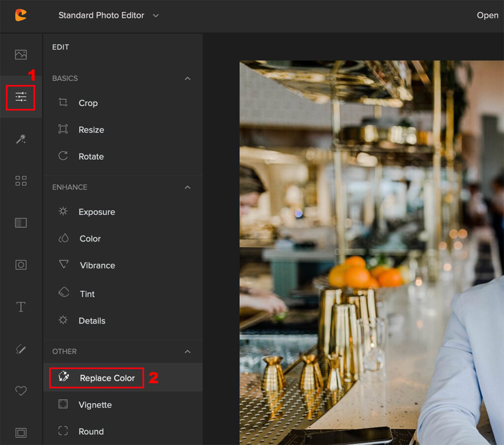504x445 pixels.
Task: Open the image manager sidebar icon
Action: coord(21,55)
